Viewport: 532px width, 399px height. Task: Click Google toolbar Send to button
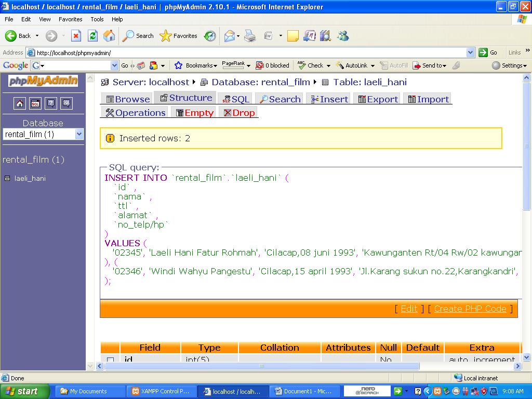(x=429, y=65)
